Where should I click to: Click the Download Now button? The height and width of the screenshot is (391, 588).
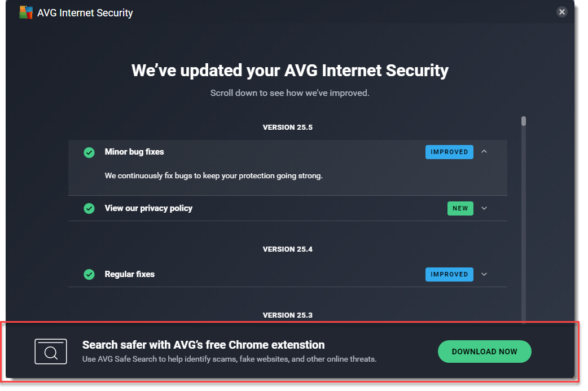(484, 352)
